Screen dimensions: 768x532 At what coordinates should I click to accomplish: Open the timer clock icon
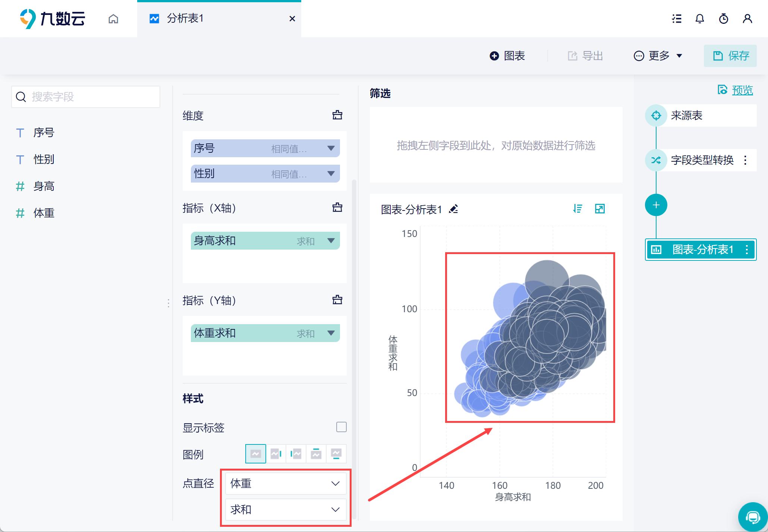click(724, 19)
